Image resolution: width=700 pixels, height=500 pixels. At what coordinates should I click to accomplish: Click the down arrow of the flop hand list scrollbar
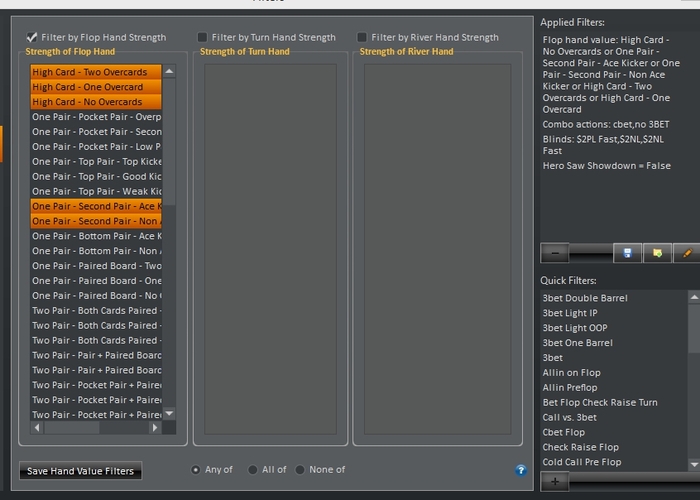pos(169,413)
